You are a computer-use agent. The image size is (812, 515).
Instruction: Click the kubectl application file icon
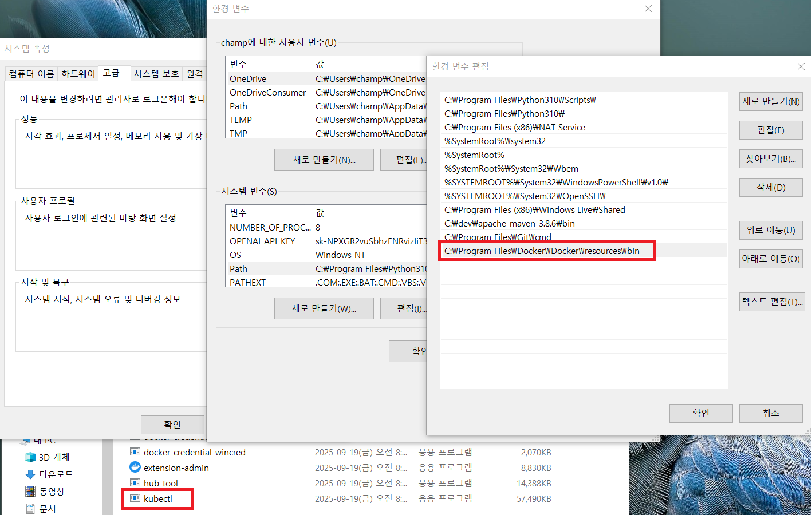(135, 498)
